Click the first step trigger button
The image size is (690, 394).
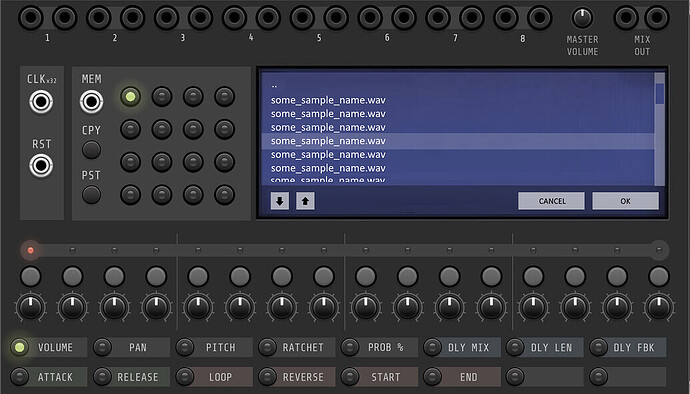30,276
